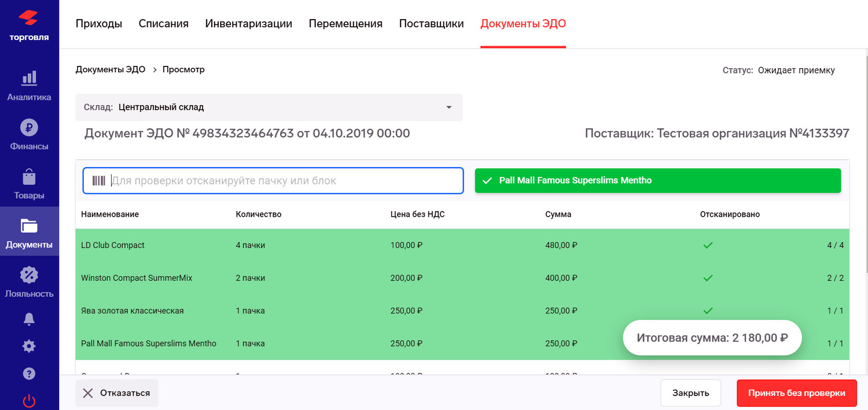The width and height of the screenshot is (868, 410).
Task: Click Отсканировано column header
Action: 730,214
